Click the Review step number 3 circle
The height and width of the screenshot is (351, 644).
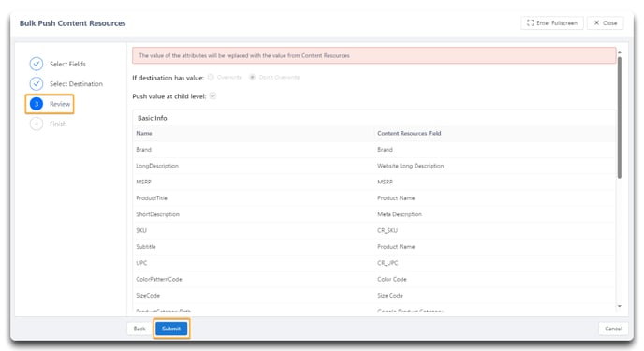[x=37, y=104]
